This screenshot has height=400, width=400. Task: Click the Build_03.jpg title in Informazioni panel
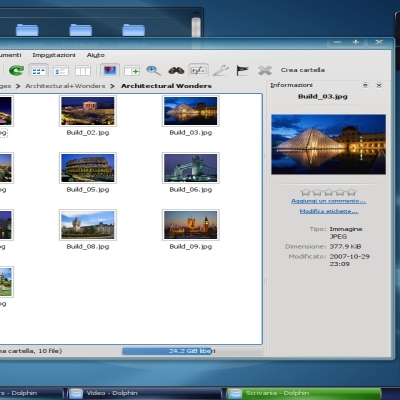click(x=323, y=97)
